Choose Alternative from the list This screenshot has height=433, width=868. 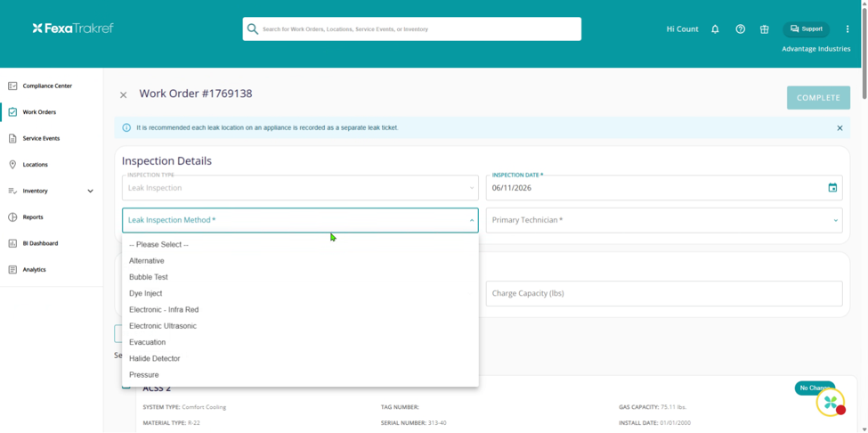[300, 261]
